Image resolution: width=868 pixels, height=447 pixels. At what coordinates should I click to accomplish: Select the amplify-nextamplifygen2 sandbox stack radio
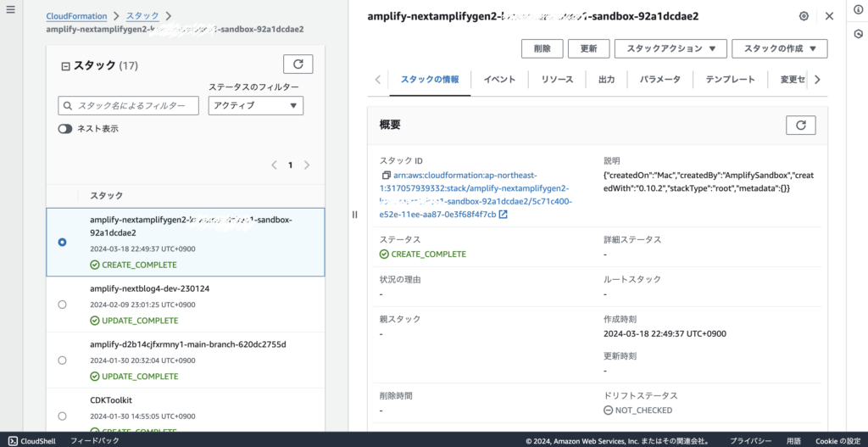coord(62,243)
